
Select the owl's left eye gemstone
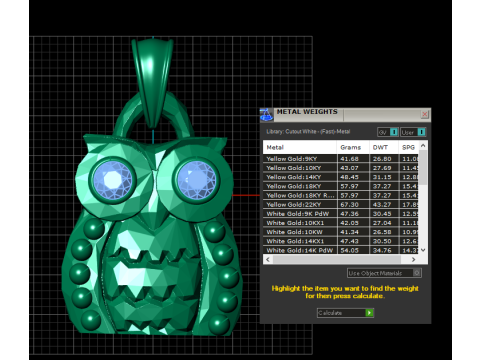tap(113, 180)
